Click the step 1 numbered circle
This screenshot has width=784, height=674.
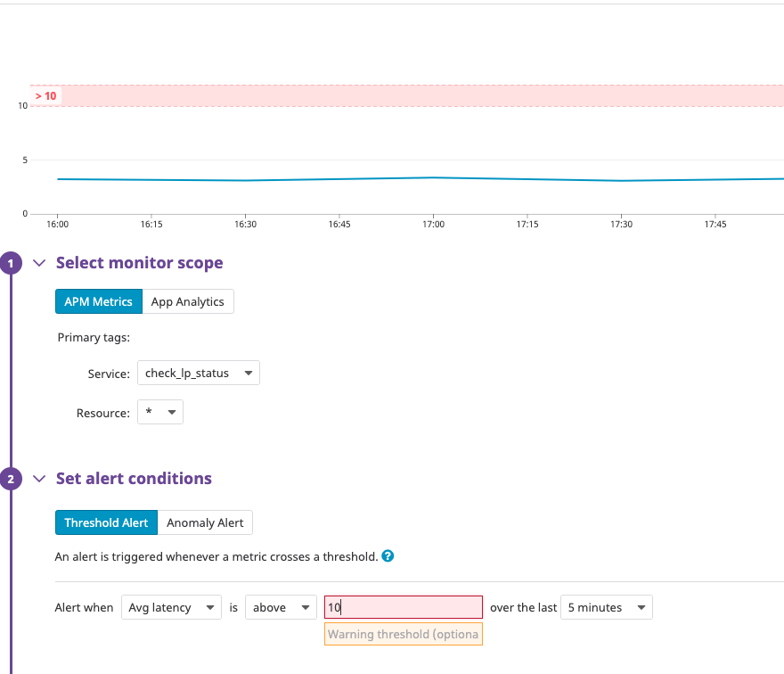(x=10, y=263)
